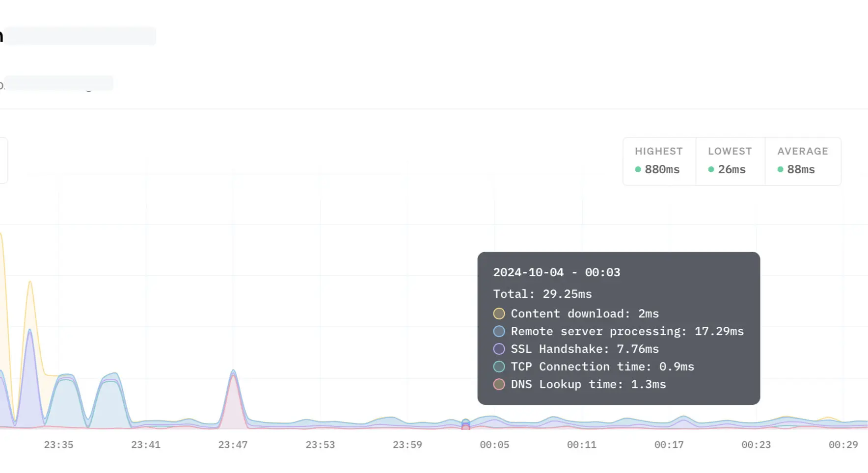
Task: Click the green dot beside 88ms
Action: point(780,169)
